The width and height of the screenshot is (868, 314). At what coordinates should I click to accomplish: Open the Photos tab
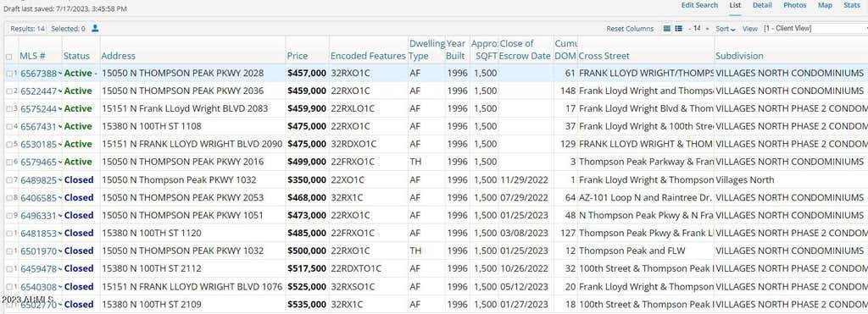click(795, 5)
